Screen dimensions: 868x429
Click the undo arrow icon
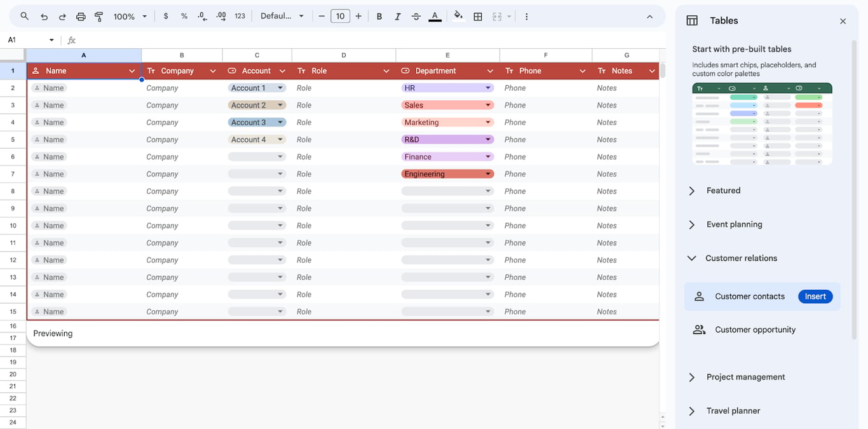(44, 17)
